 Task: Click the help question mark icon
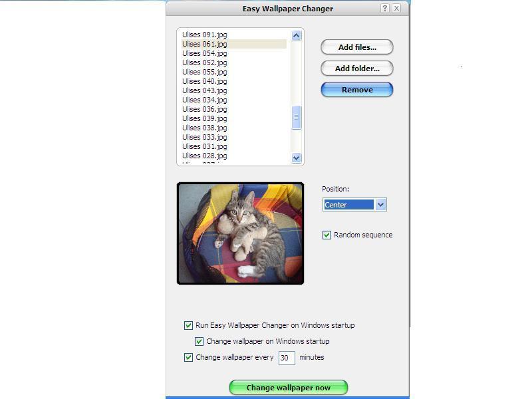[x=385, y=9]
